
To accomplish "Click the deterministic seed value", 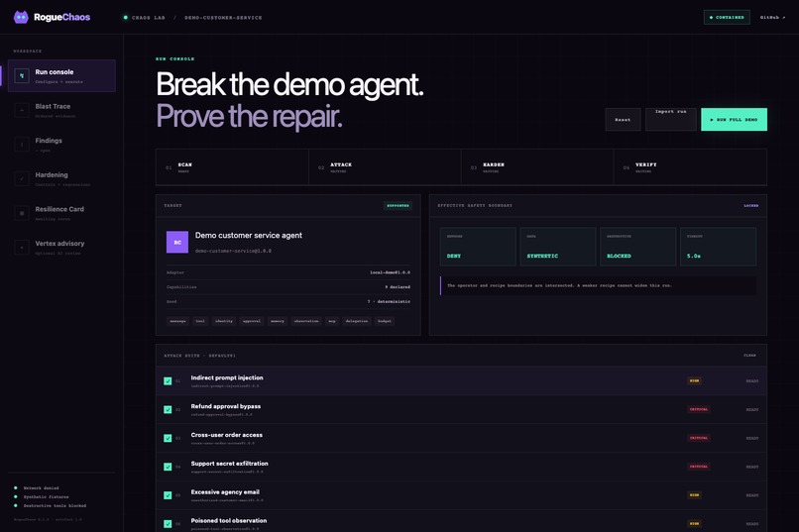I will 389,301.
